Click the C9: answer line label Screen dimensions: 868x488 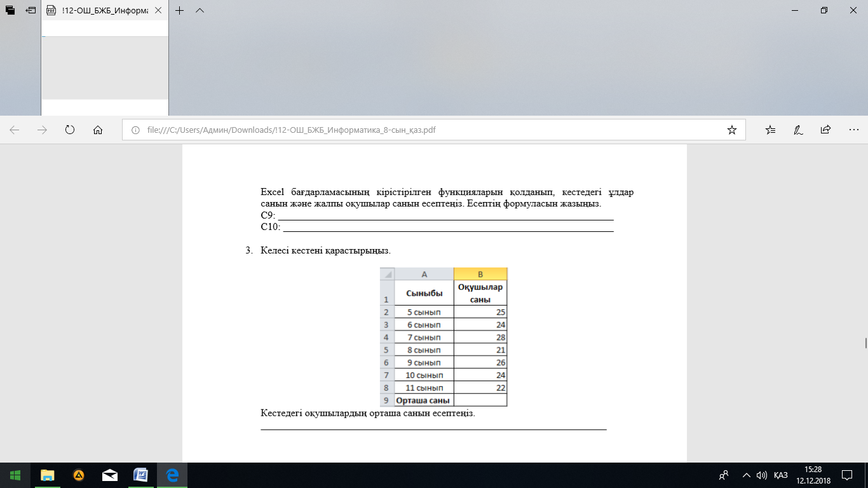coord(268,215)
